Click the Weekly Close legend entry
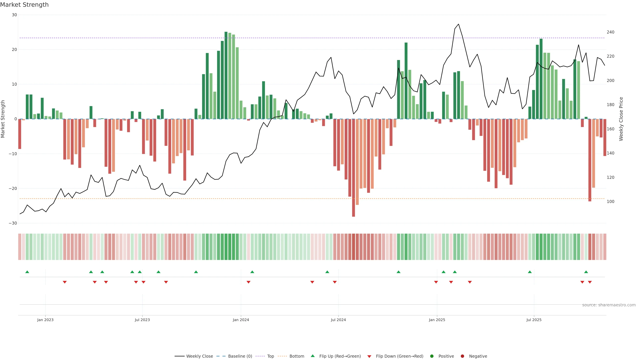Image resolution: width=644 pixels, height=362 pixels. [199, 356]
